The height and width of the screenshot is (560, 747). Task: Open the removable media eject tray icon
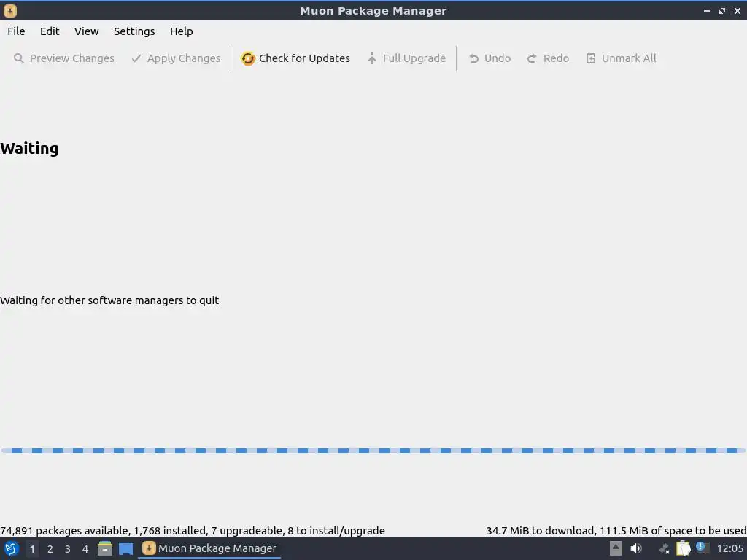[x=616, y=548]
